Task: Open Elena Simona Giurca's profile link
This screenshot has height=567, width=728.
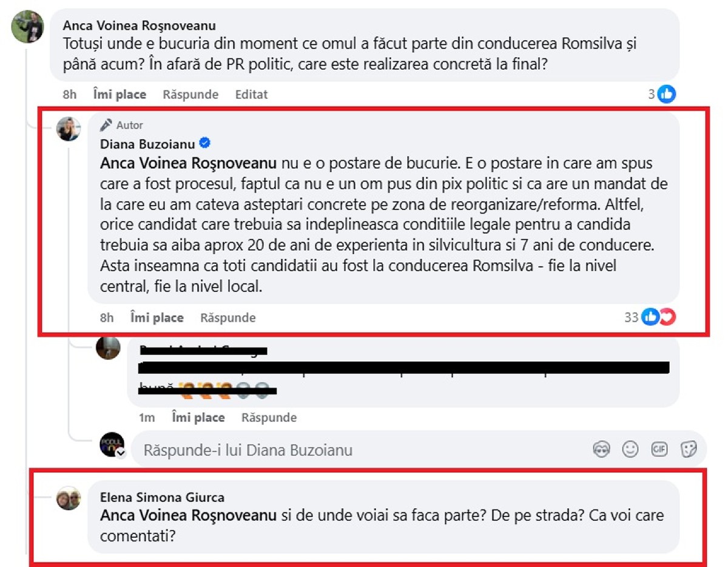Action: click(162, 497)
